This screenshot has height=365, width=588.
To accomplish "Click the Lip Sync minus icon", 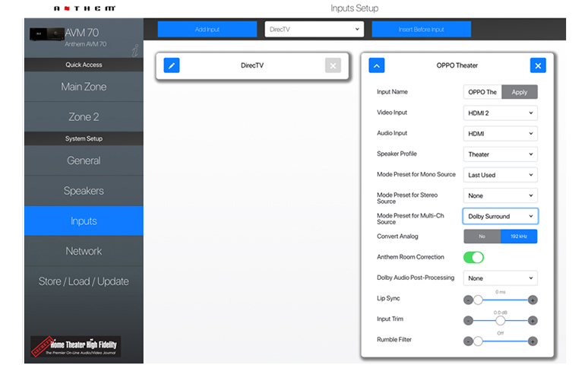I will click(468, 300).
